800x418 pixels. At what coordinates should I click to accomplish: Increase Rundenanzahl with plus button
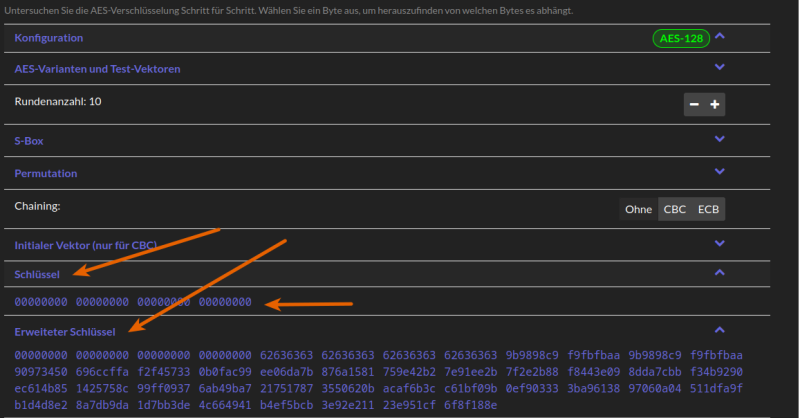pyautogui.click(x=715, y=104)
